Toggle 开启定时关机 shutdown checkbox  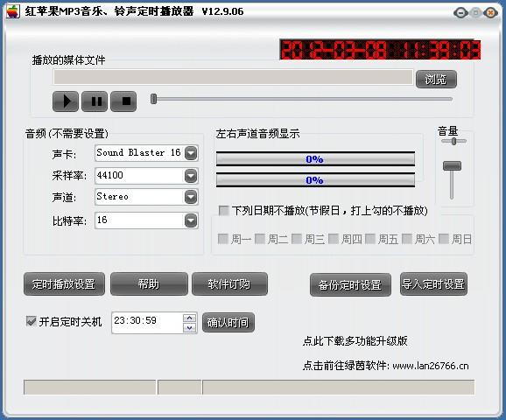[31, 321]
